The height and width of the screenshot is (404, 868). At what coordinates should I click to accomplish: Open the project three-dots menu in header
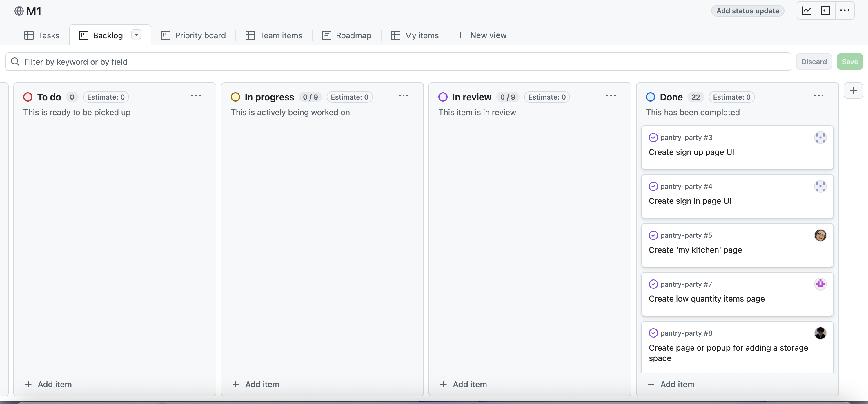[845, 10]
